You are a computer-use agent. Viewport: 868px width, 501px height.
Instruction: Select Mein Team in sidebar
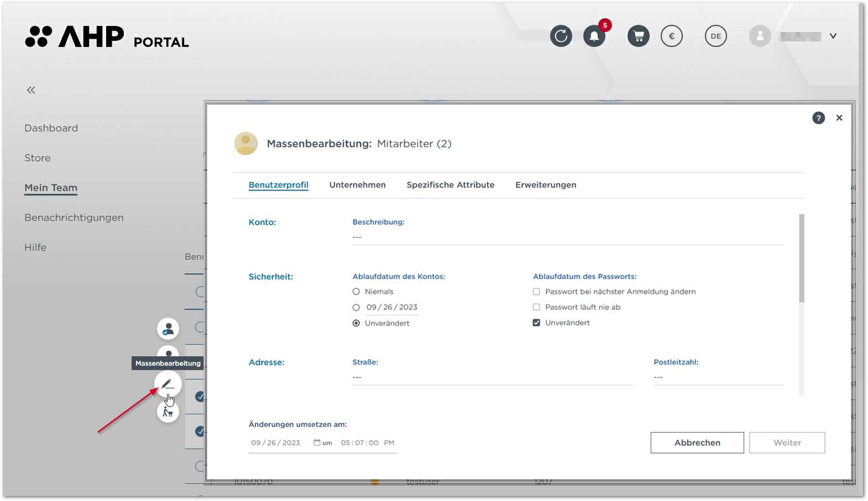pos(51,188)
